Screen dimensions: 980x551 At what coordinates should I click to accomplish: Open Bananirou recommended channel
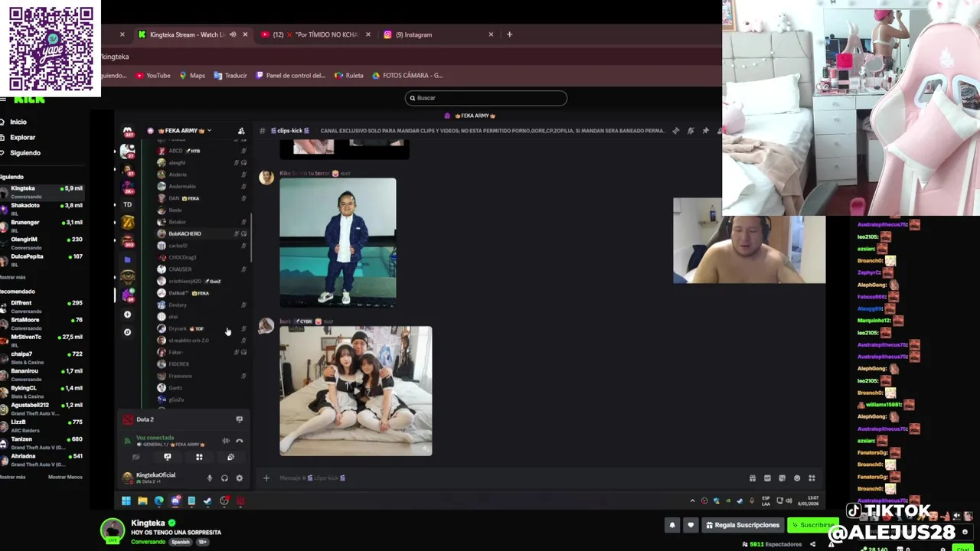click(42, 373)
